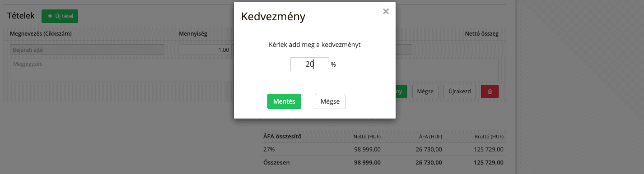Cancel with Mégse inside the Kedvezmény dialog

coord(330,101)
